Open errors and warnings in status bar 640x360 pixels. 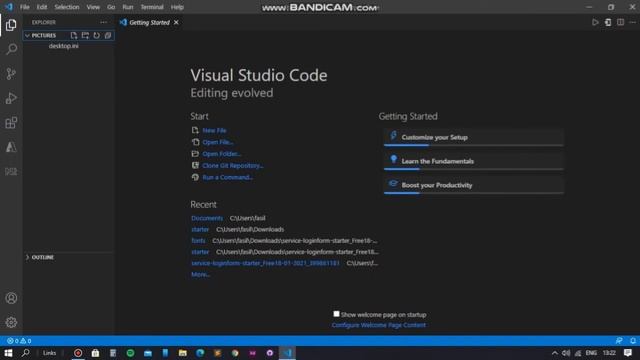[x=19, y=341]
